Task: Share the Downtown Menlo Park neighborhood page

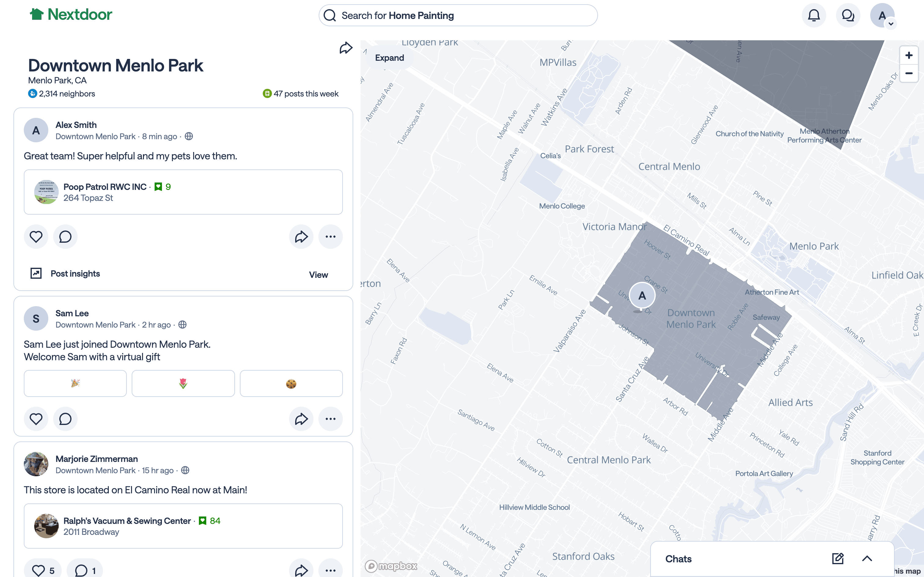Action: (x=346, y=48)
